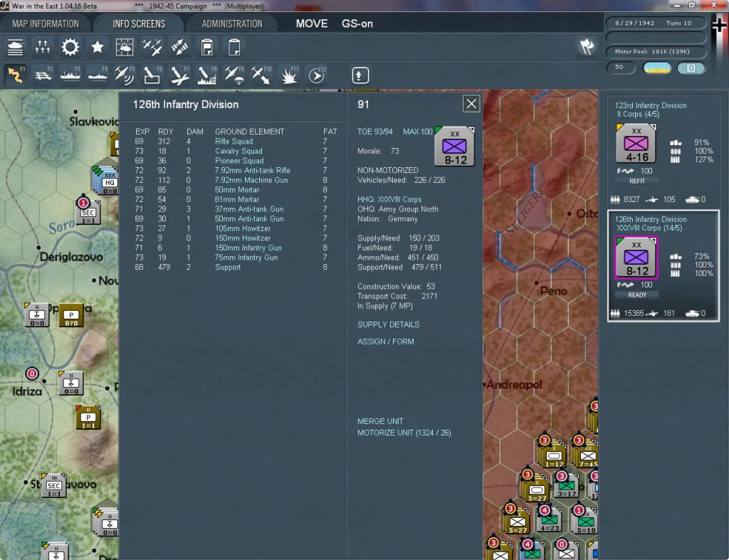
Task: Select the 123rd Infantry Division counter in sidebar
Action: point(636,144)
